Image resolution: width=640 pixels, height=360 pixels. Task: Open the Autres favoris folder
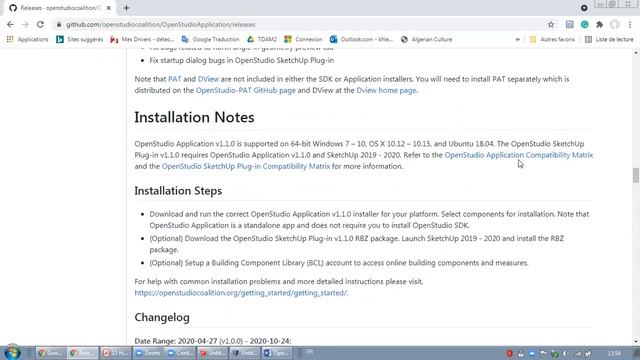tap(552, 39)
